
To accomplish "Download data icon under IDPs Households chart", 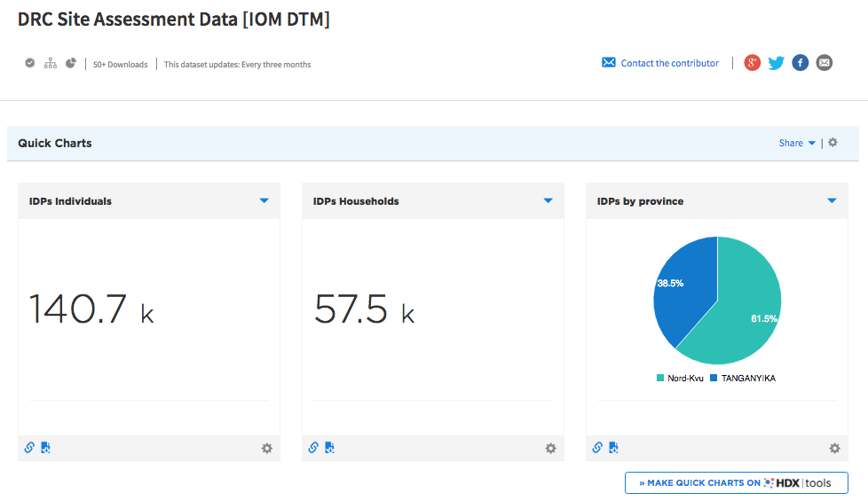I will (329, 448).
